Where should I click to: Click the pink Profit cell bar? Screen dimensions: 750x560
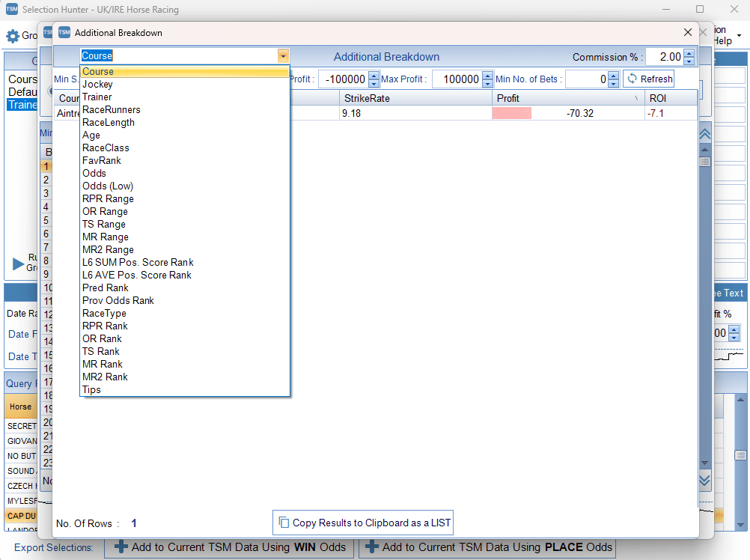coord(511,113)
